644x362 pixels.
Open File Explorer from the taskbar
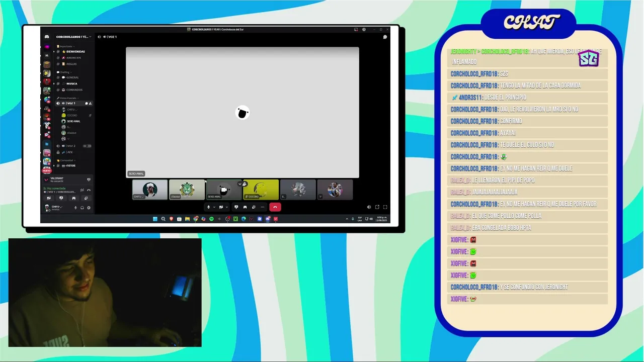[187, 219]
